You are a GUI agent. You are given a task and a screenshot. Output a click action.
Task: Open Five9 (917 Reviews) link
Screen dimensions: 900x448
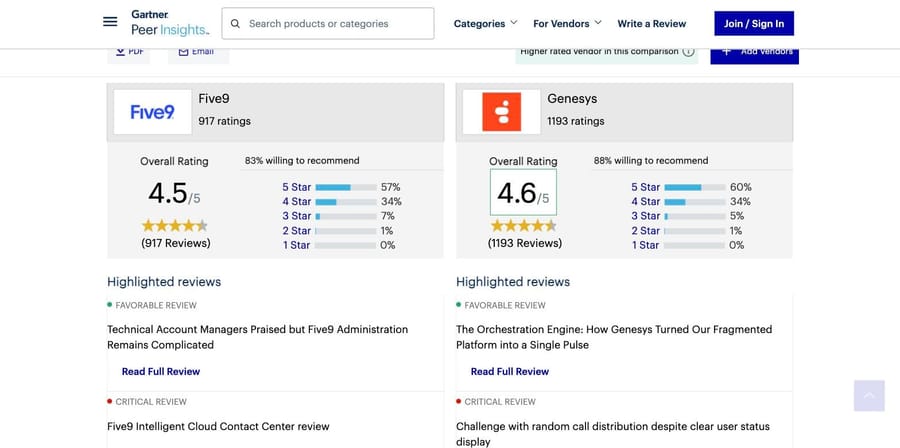click(x=176, y=243)
